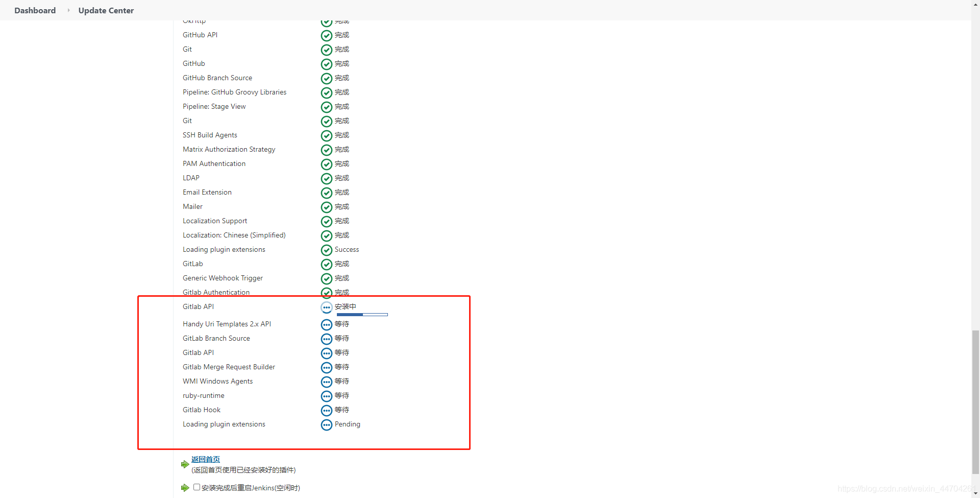Select Localization: Chinese (Simplified) text
The width and height of the screenshot is (980, 498).
[x=234, y=235]
